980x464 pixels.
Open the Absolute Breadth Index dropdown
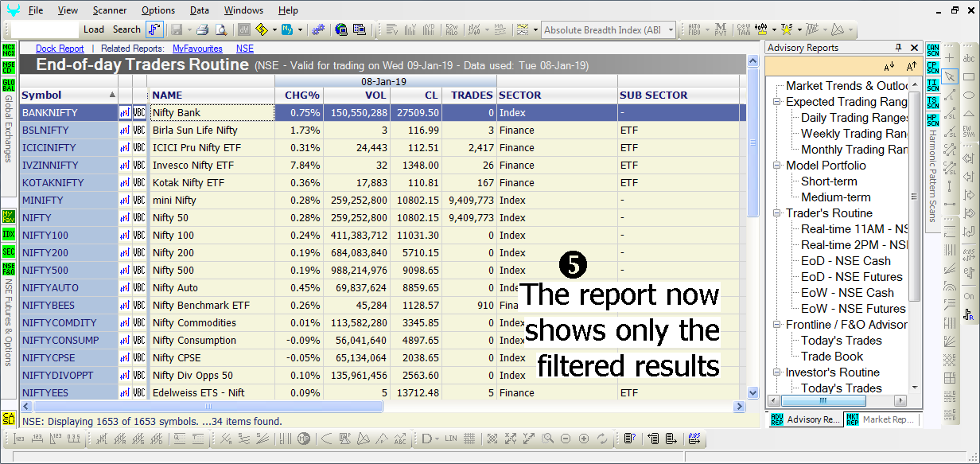click(x=671, y=30)
